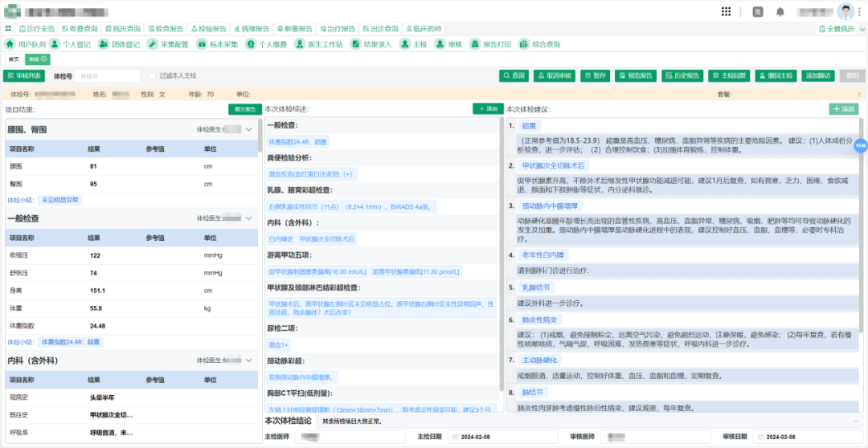Viewport: 868px width, 448px height.
Task: Open 团体登记 group registration icon
Action: pyautogui.click(x=104, y=44)
